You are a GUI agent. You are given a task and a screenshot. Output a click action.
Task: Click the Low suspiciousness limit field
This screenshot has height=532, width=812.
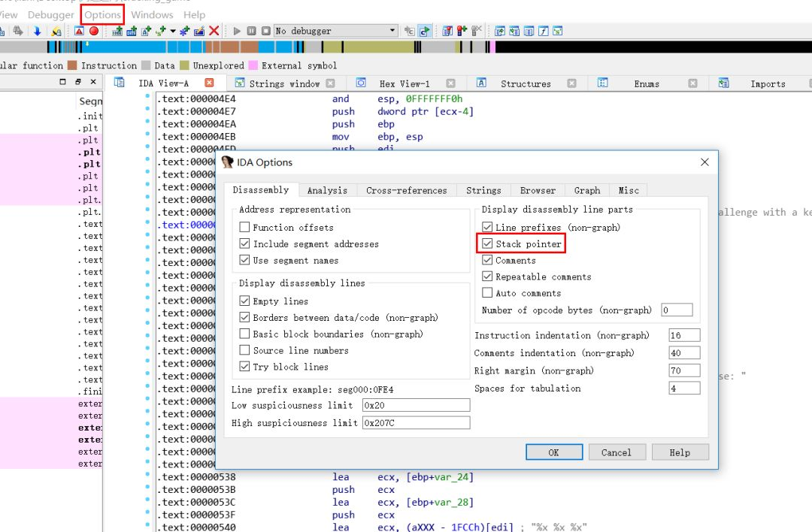(x=416, y=405)
